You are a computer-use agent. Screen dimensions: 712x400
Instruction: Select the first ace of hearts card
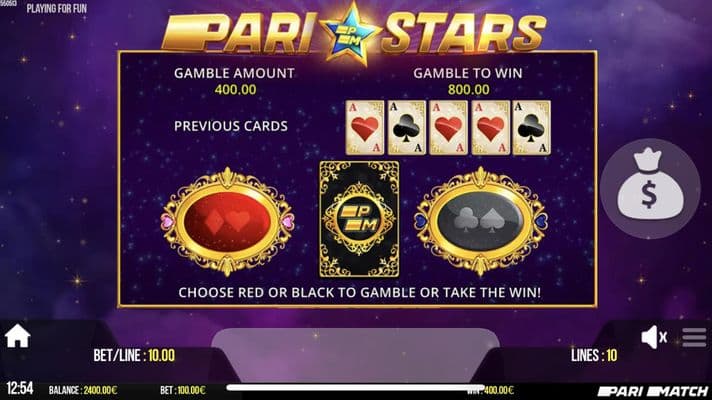click(x=365, y=128)
